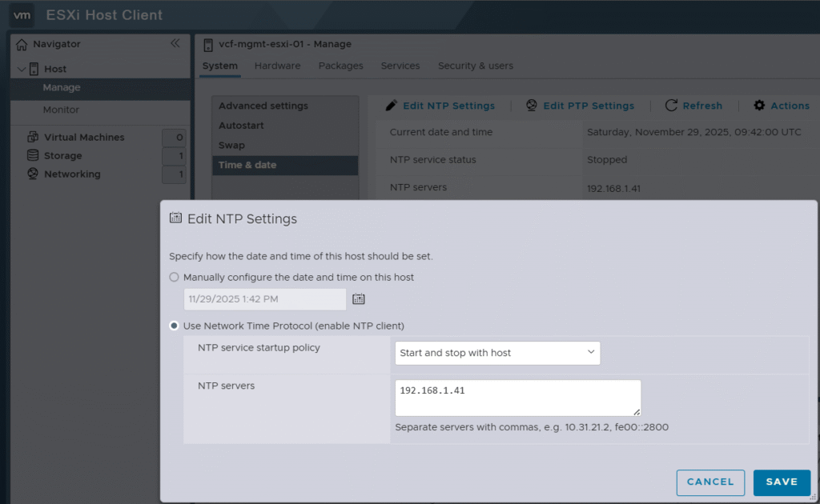The width and height of the screenshot is (820, 504).
Task: Click the ESXi Host Client title
Action: coord(104,15)
